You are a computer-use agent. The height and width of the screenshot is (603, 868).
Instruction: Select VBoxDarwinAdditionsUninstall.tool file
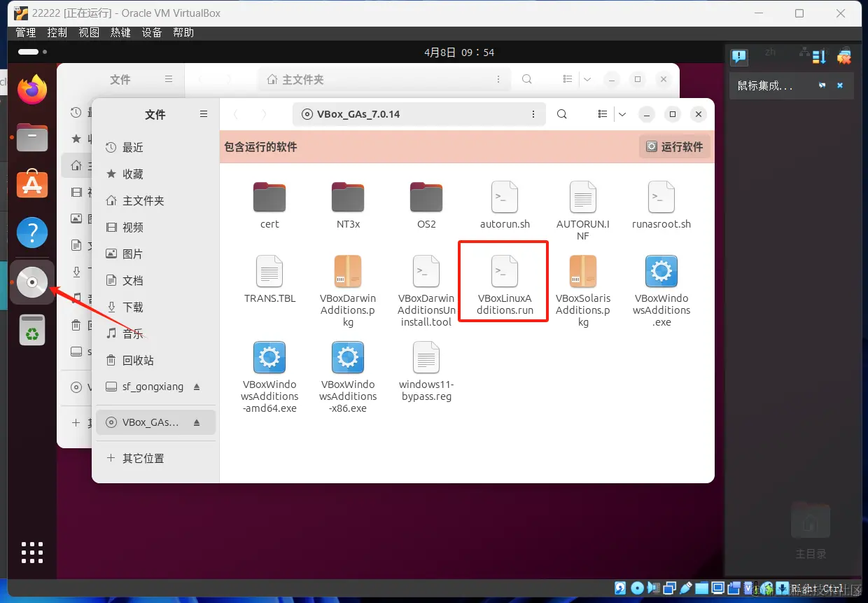(x=426, y=291)
